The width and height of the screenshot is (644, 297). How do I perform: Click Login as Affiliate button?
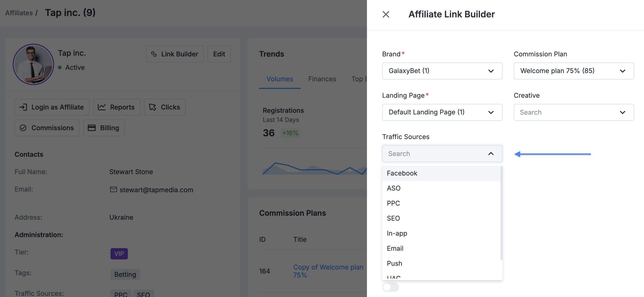click(x=52, y=107)
